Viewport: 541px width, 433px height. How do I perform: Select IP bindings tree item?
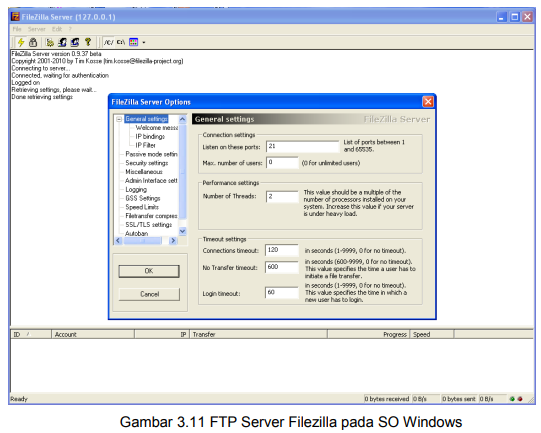pyautogui.click(x=150, y=136)
